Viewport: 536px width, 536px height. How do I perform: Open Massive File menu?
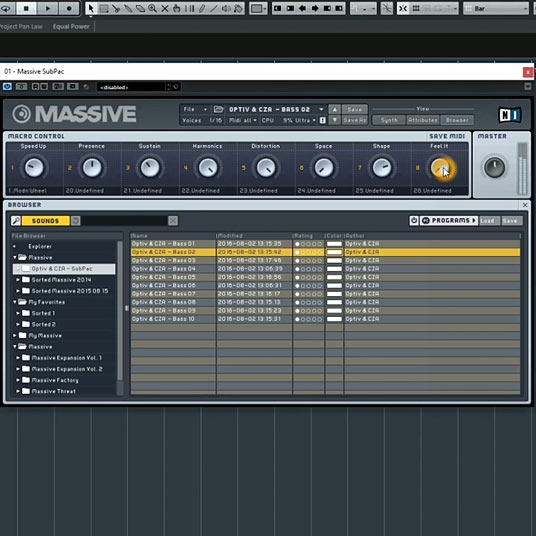point(195,109)
